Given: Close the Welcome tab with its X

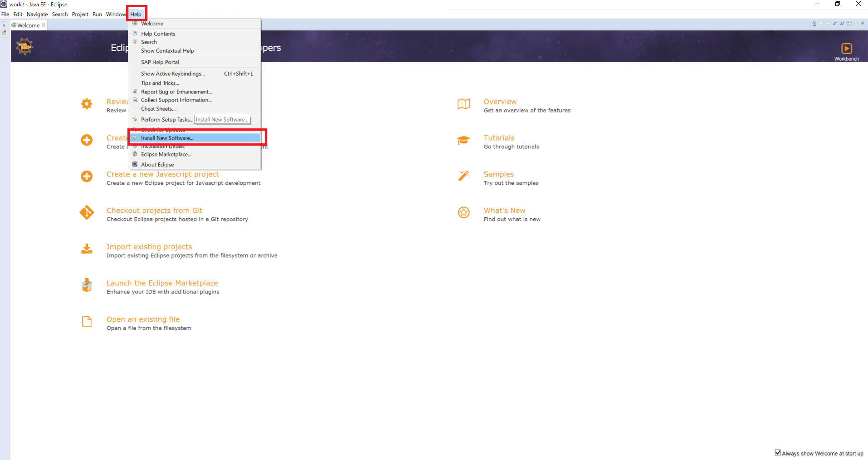Looking at the screenshot, I should tap(44, 25).
